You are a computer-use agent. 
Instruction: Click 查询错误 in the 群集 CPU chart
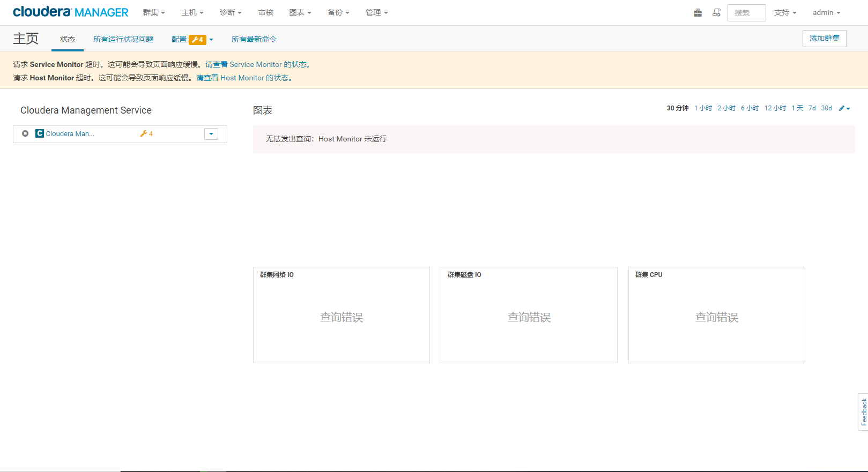[717, 317]
